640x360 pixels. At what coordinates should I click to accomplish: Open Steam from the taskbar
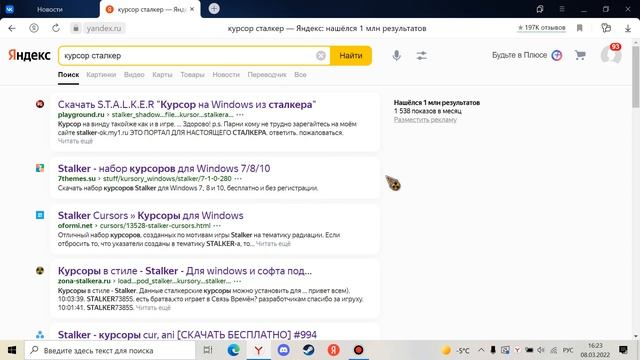pyautogui.click(x=309, y=350)
